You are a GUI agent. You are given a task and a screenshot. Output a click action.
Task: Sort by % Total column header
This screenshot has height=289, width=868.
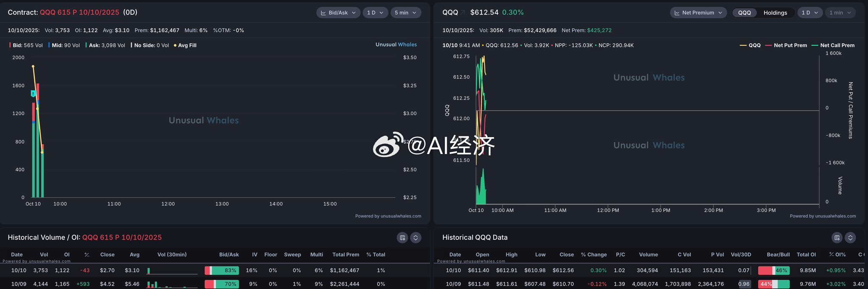coord(376,255)
